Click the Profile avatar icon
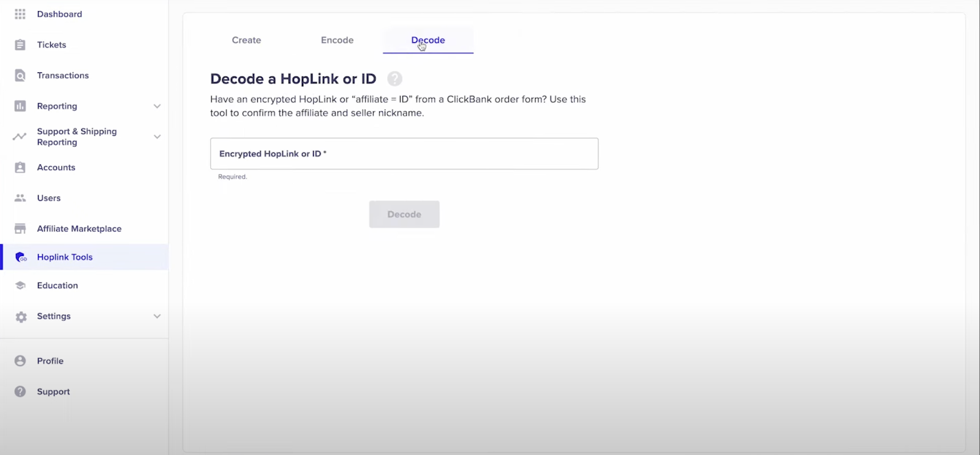This screenshot has height=455, width=980. (20, 361)
